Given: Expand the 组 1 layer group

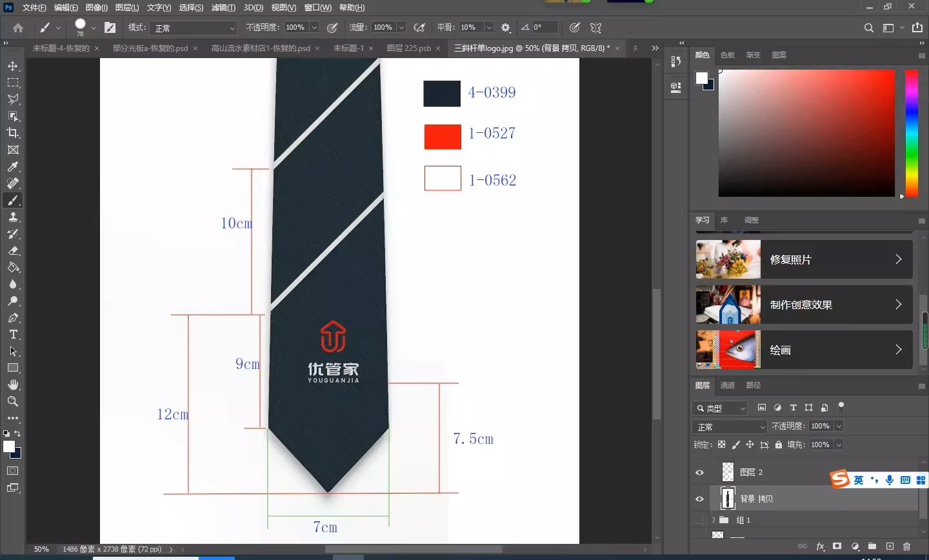Looking at the screenshot, I should [x=714, y=520].
